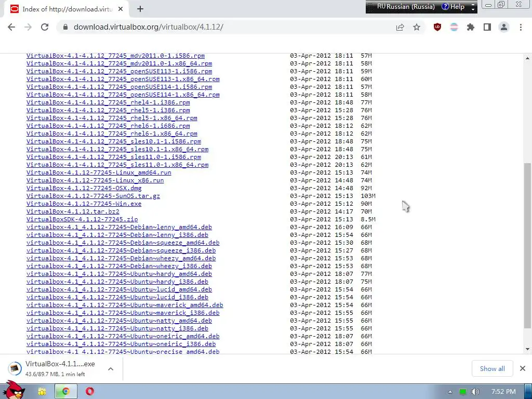
Task: Open the Ubuntu~lucid_i386.deb link
Action: (117, 298)
